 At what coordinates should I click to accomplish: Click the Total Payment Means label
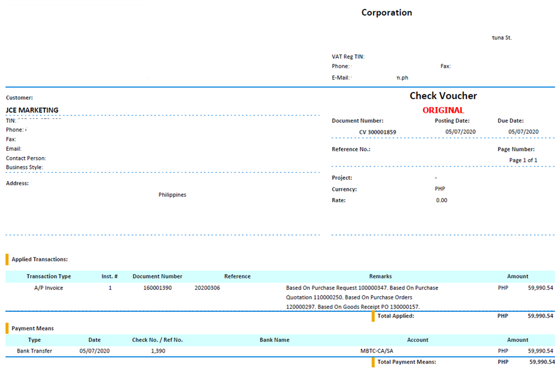pyautogui.click(x=407, y=362)
